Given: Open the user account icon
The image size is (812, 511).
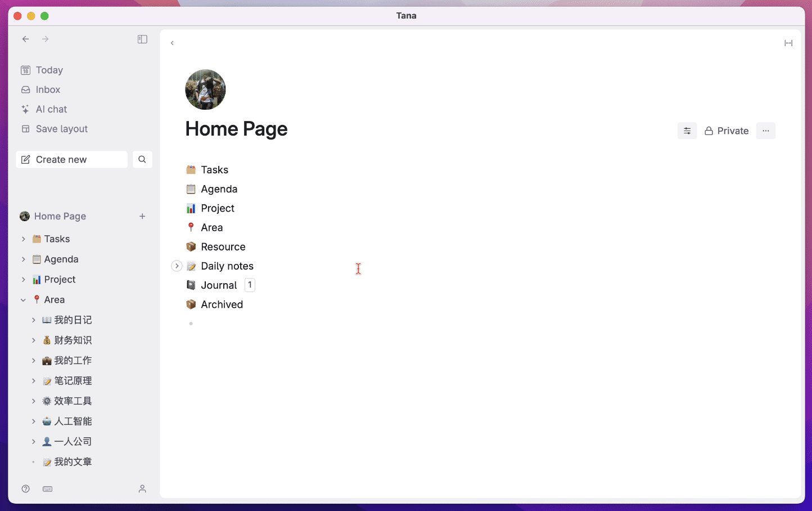Looking at the screenshot, I should (142, 489).
